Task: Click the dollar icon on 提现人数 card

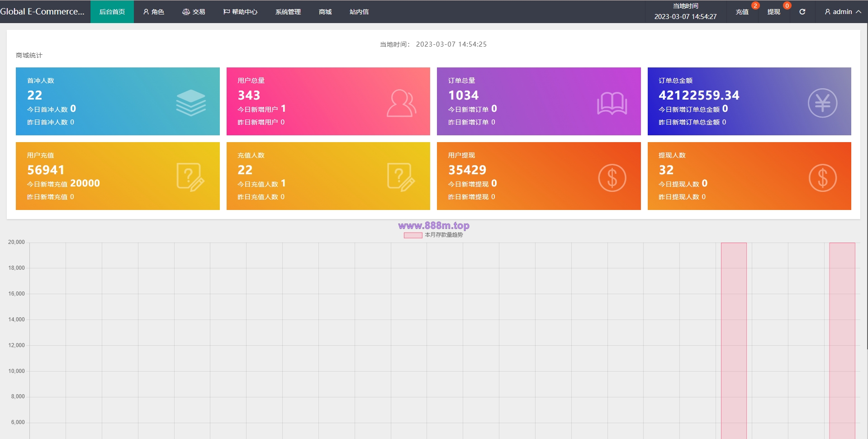Action: 822,177
